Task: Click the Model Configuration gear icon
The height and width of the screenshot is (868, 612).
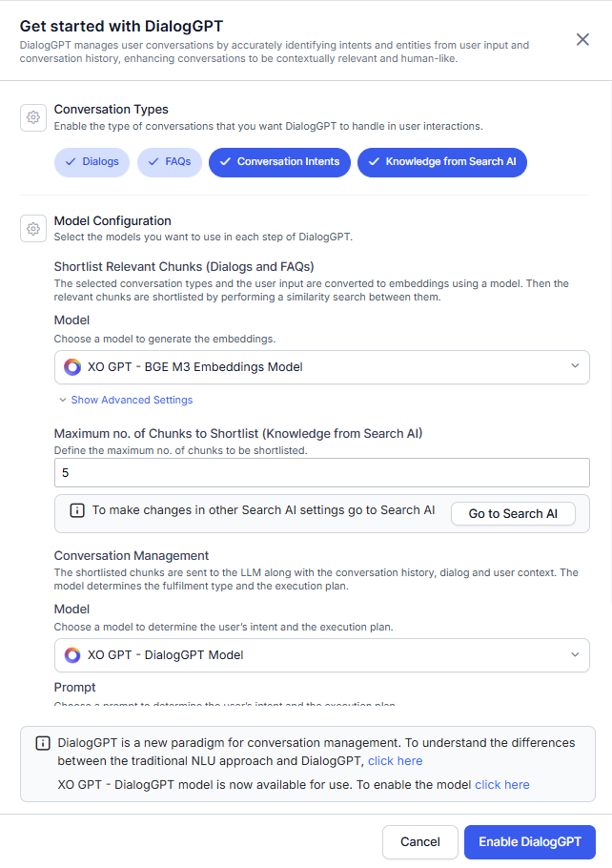Action: (33, 229)
